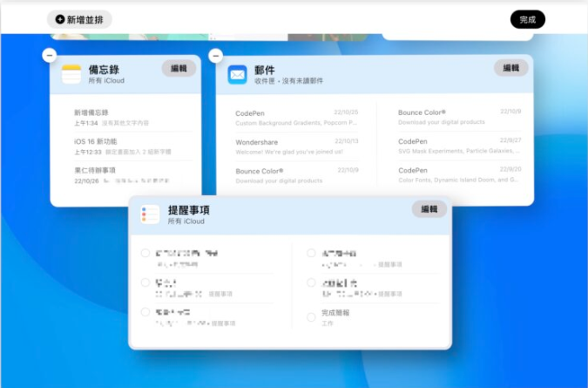Open the note 果仁待辦事項

(x=133, y=175)
